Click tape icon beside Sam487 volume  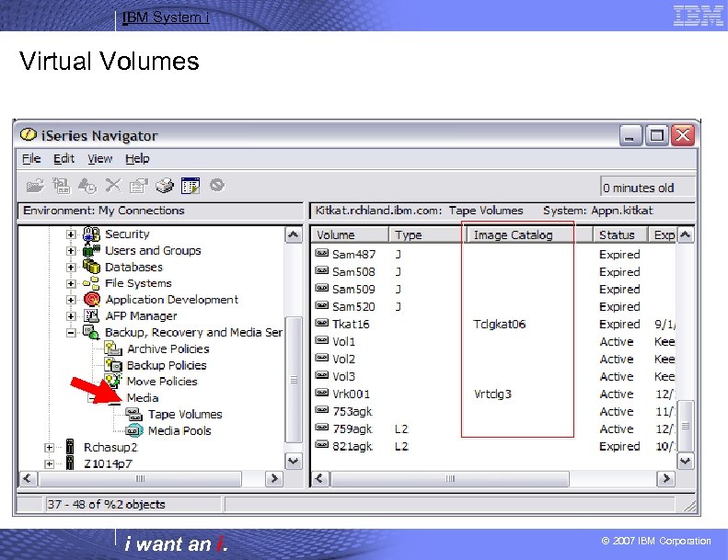pos(322,253)
